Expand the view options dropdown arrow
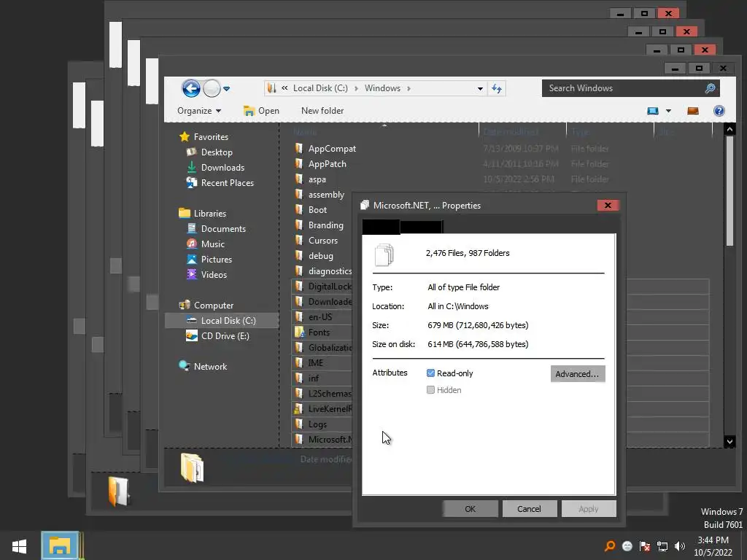 pos(668,111)
